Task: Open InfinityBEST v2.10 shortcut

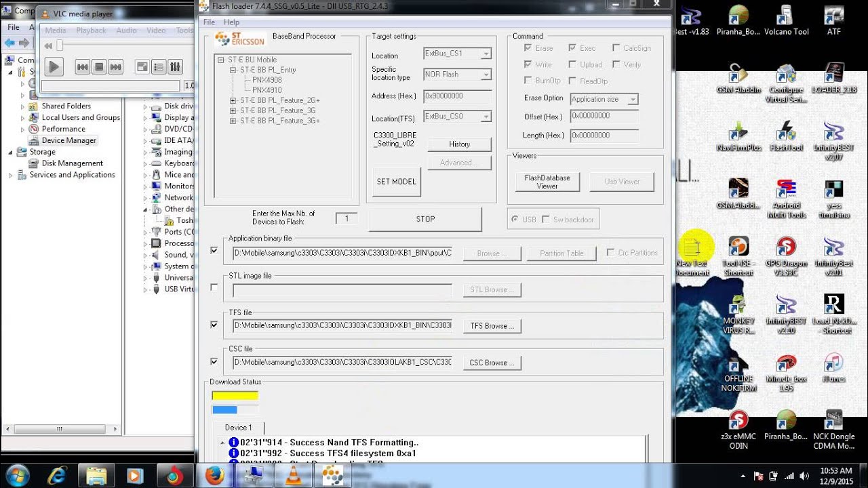Action: 786,314
